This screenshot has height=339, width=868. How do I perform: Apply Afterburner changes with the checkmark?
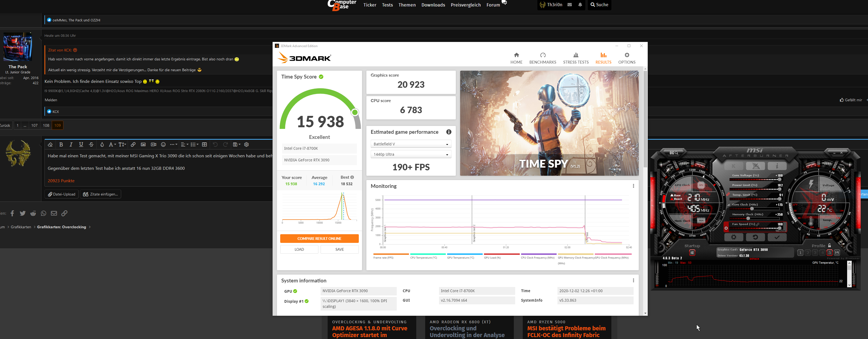(x=777, y=237)
